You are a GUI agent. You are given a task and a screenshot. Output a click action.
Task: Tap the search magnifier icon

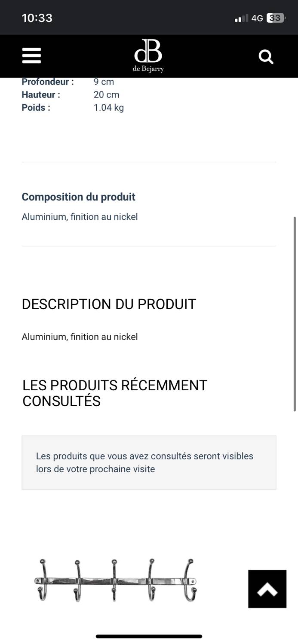coord(266,57)
